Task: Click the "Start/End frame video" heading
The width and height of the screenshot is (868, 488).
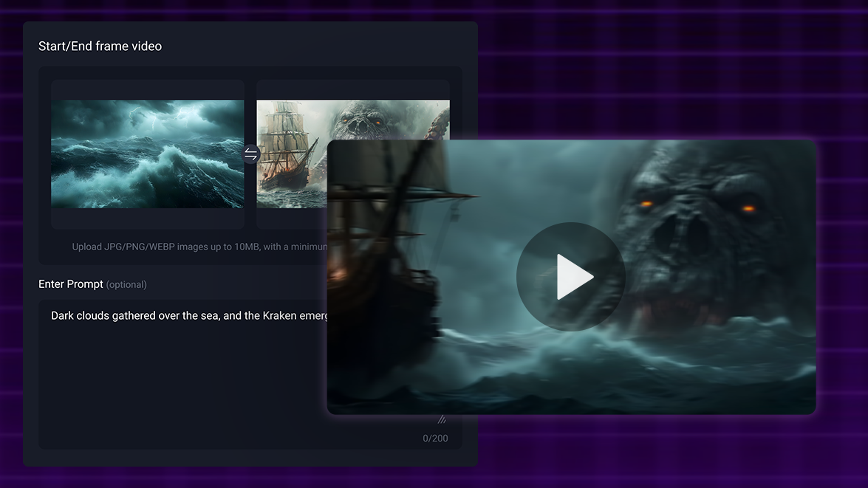Action: coord(100,46)
